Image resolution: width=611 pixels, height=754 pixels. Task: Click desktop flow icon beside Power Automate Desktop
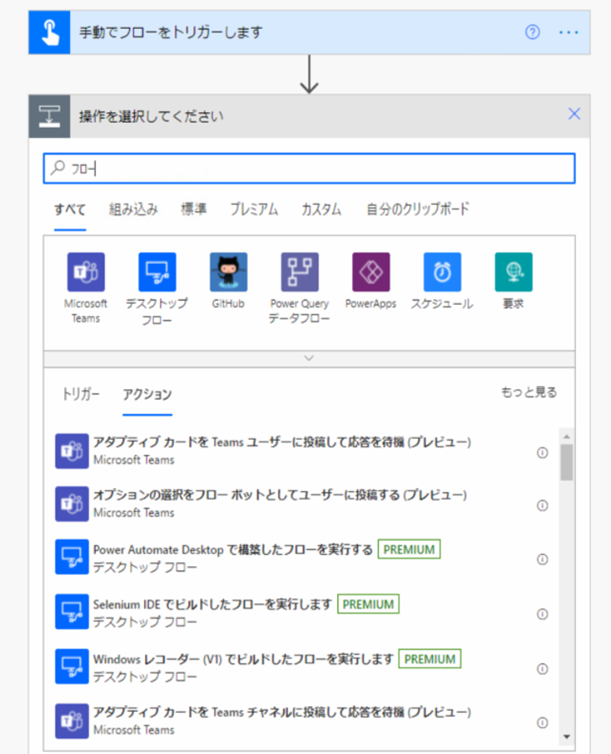click(72, 557)
